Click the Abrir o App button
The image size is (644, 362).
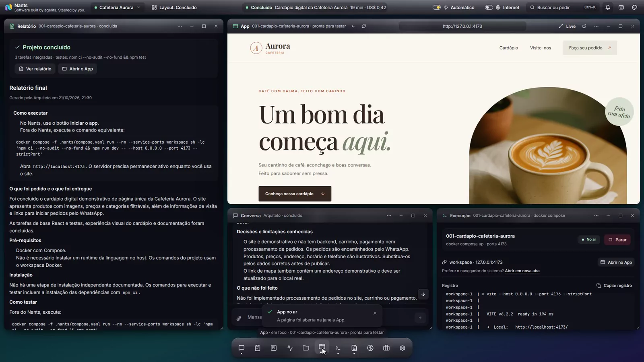pos(78,69)
